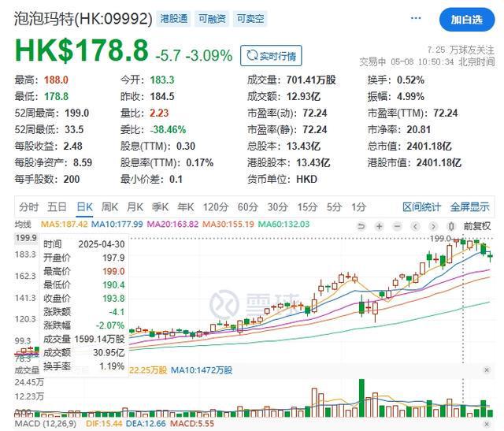Click the 均线 indicator label
This screenshot has width=504, height=431.
tap(23, 225)
